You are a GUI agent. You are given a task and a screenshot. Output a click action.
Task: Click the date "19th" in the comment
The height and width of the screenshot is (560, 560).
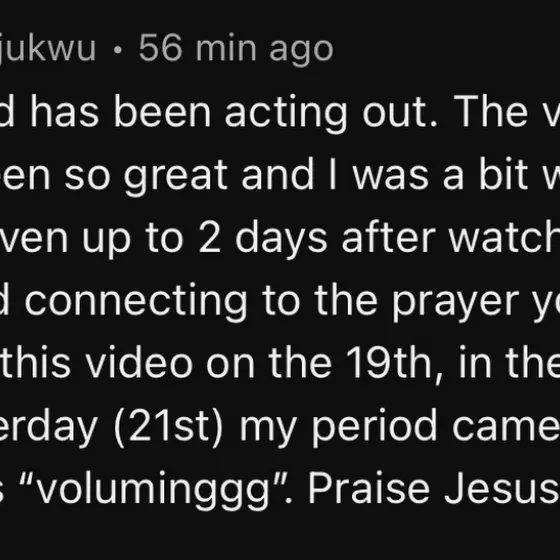pos(389,361)
